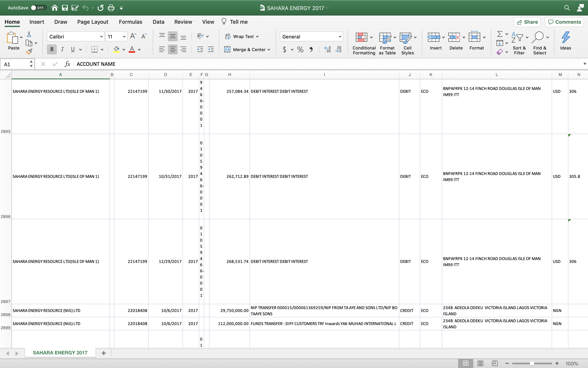
Task: Click the Accounting dollar format icon
Action: pos(285,50)
